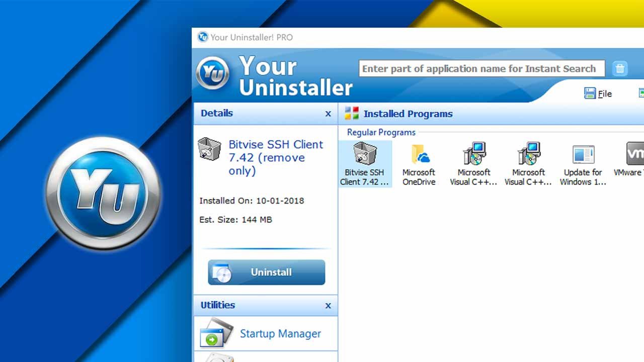Click the trash icon in the Details panel
Image resolution: width=644 pixels, height=362 pixels.
(x=209, y=149)
